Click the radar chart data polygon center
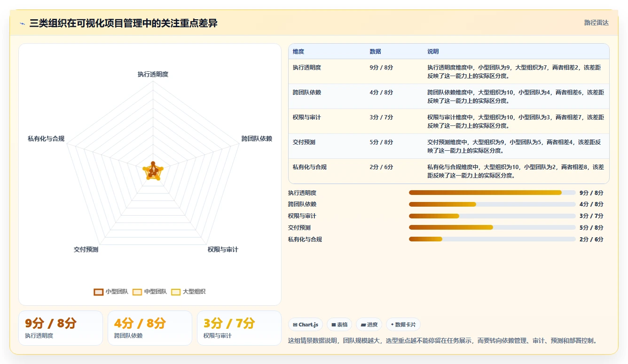The width and height of the screenshot is (628, 364). click(x=152, y=171)
